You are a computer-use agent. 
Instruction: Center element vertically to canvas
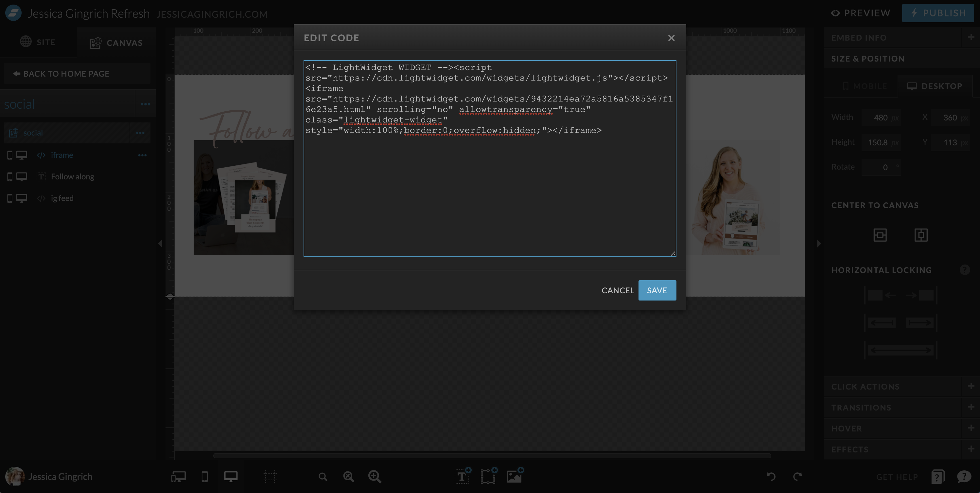coord(921,235)
